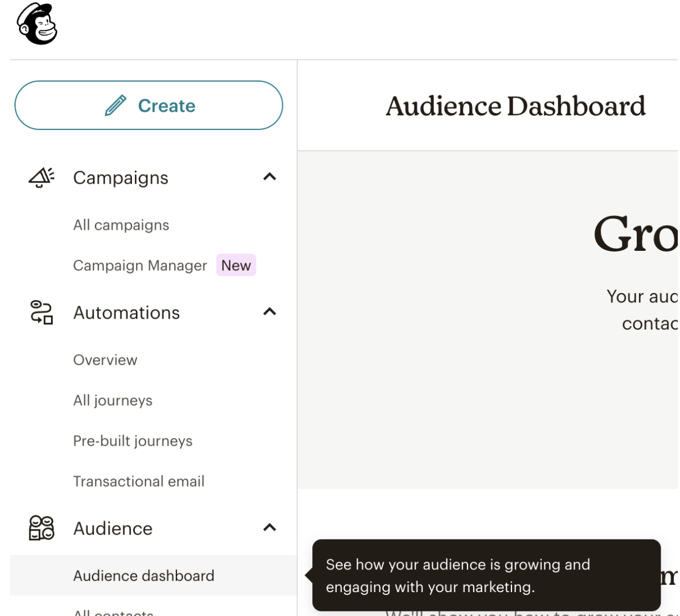The height and width of the screenshot is (616, 680).
Task: Select Audience dashboard
Action: tap(143, 575)
